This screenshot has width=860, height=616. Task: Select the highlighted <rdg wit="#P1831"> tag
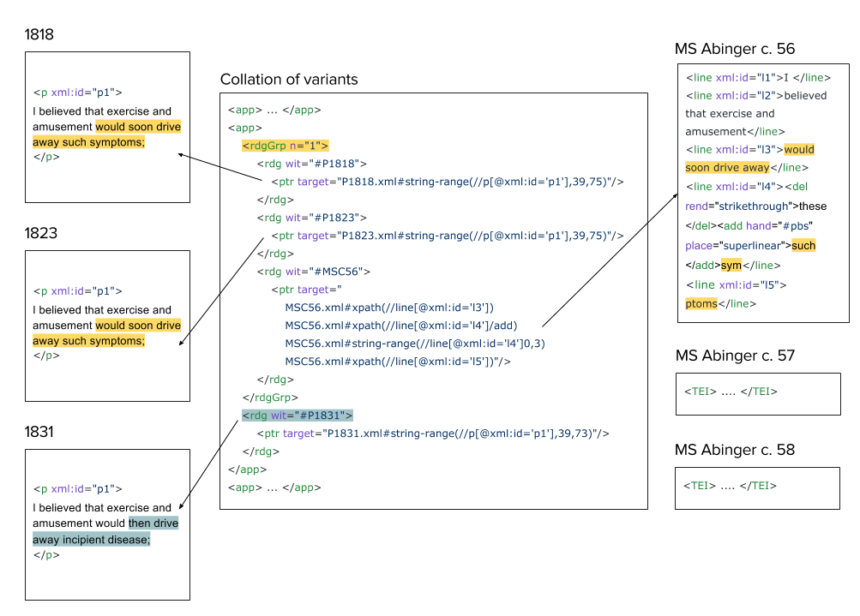point(298,416)
